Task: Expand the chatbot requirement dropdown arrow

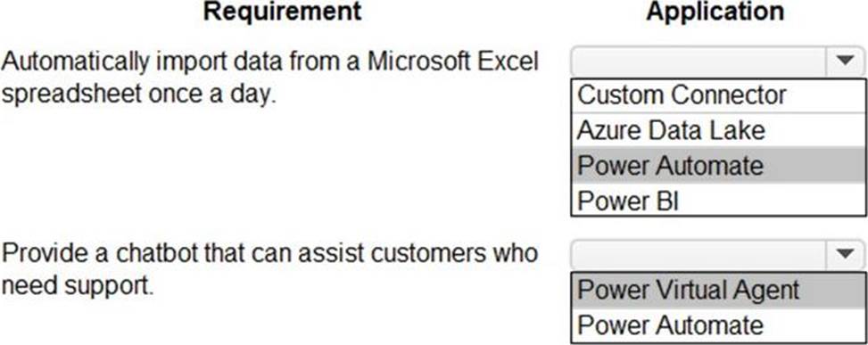Action: click(x=845, y=254)
